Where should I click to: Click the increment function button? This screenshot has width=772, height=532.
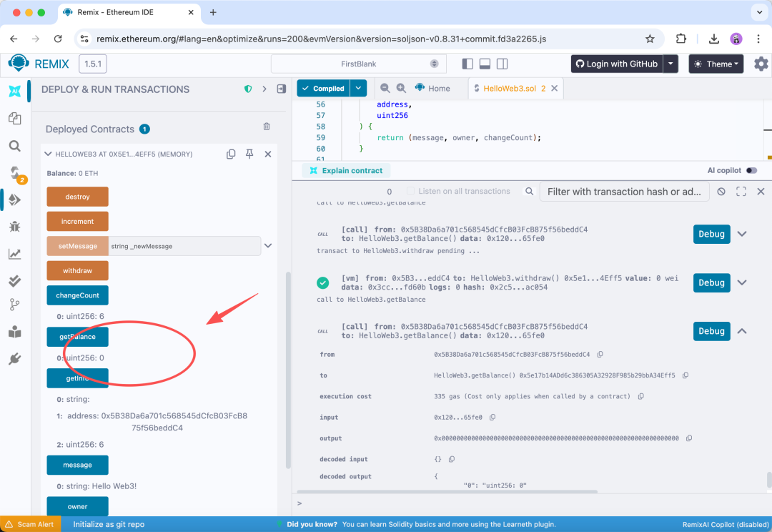click(77, 221)
